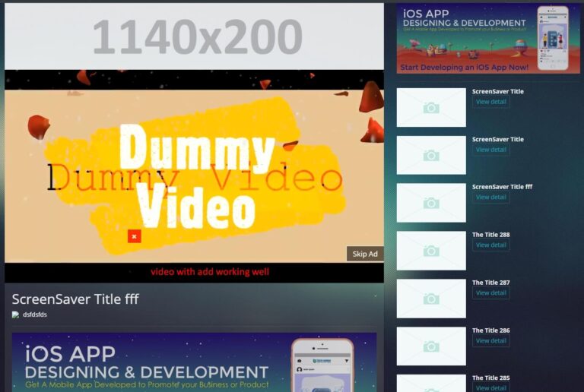Click the Skip Ad button
584x392 pixels.
point(365,254)
